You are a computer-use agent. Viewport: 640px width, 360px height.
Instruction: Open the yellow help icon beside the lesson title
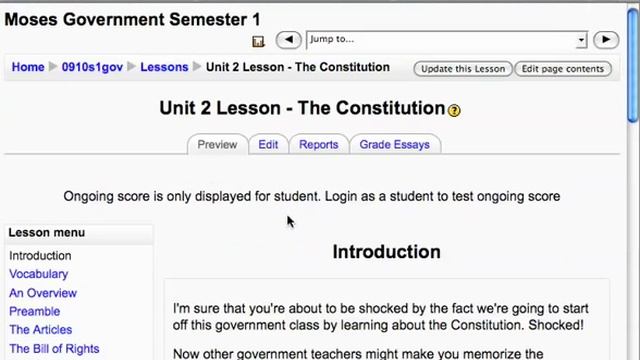(454, 111)
